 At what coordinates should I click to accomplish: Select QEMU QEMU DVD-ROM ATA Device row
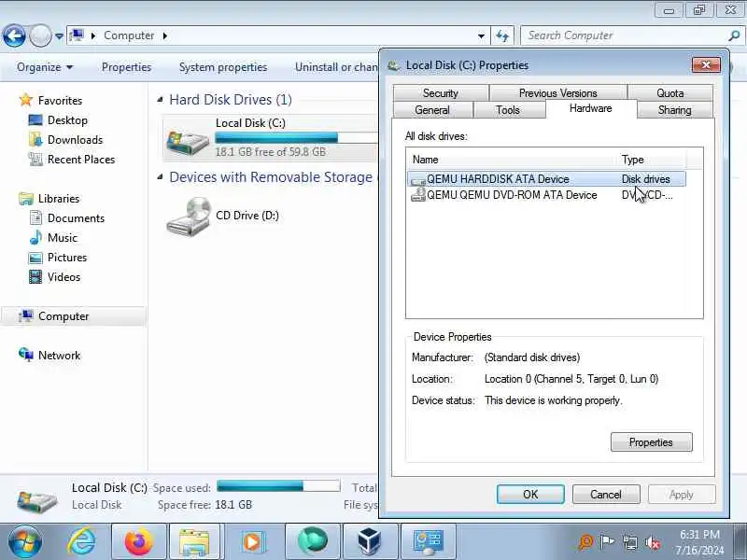[x=547, y=195]
